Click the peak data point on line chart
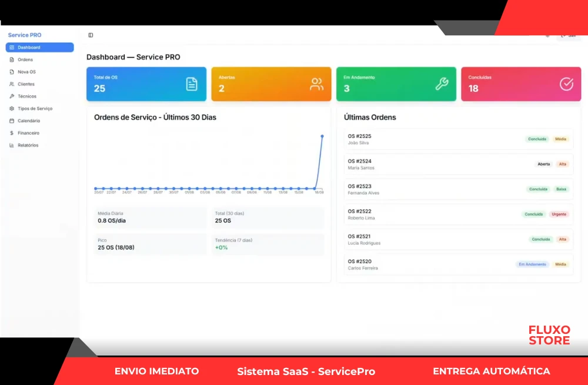Image resolution: width=588 pixels, height=385 pixels. (x=322, y=136)
